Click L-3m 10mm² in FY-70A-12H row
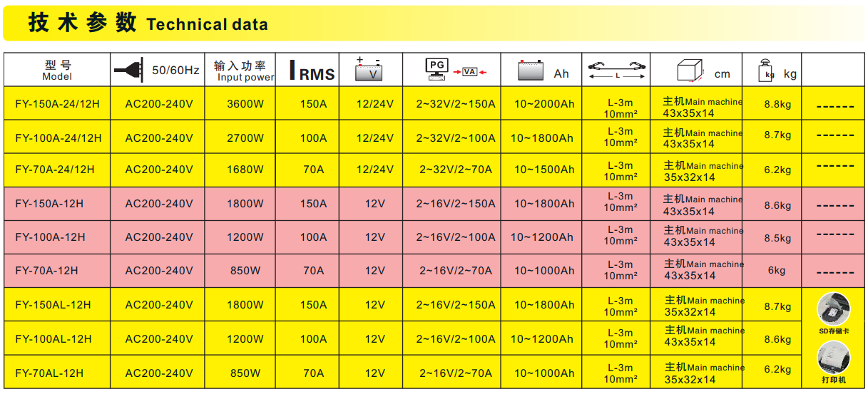 pos(621,269)
